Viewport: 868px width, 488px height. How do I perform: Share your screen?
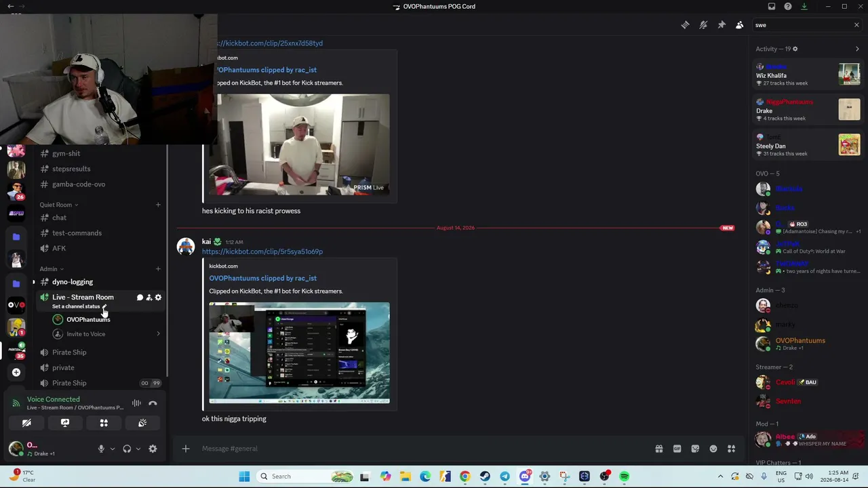pyautogui.click(x=65, y=423)
